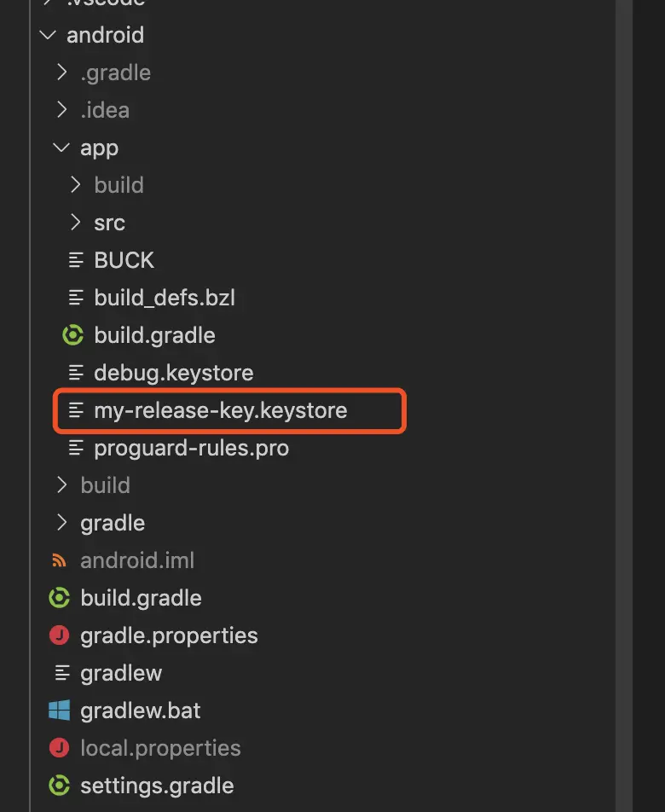Viewport: 665px width, 812px height.
Task: Click the file icon beside proguard-rules.pro
Action: pos(76,448)
